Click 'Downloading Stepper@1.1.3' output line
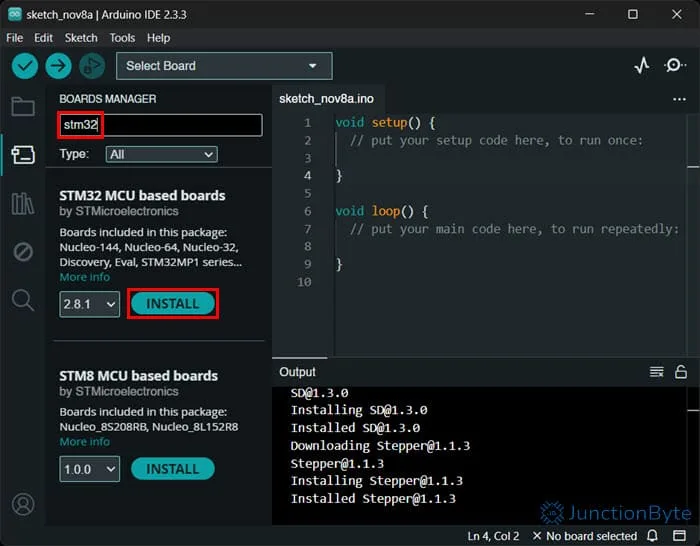This screenshot has height=546, width=700. (x=380, y=446)
